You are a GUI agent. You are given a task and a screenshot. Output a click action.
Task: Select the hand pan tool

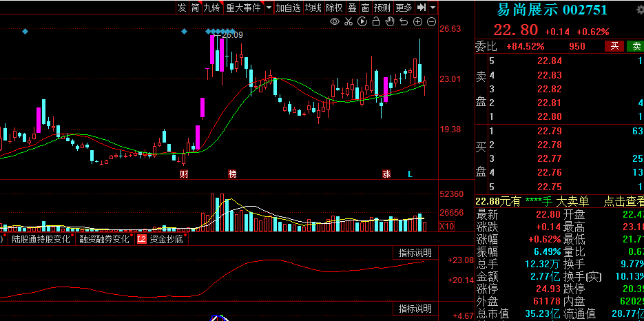[390, 22]
